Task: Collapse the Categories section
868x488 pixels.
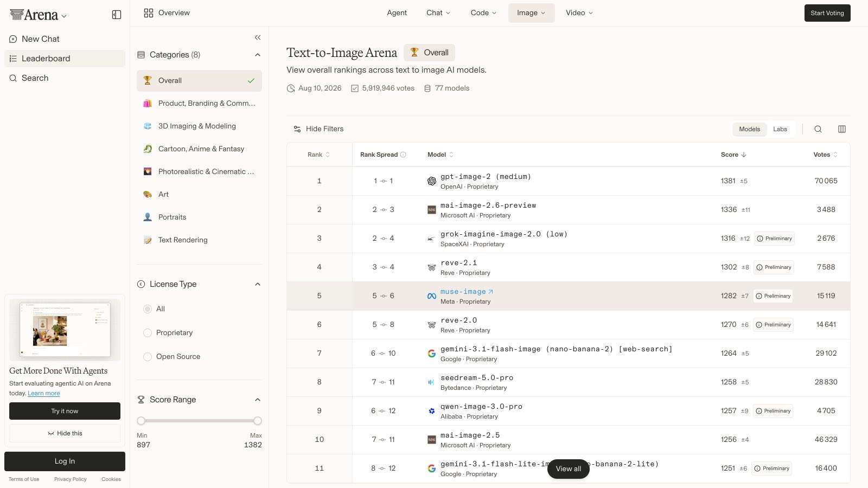Action: click(x=258, y=55)
